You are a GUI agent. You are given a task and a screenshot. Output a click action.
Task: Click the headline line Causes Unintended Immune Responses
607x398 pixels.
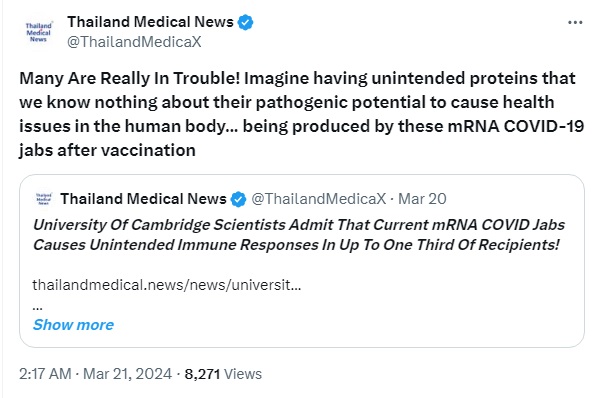(296, 245)
